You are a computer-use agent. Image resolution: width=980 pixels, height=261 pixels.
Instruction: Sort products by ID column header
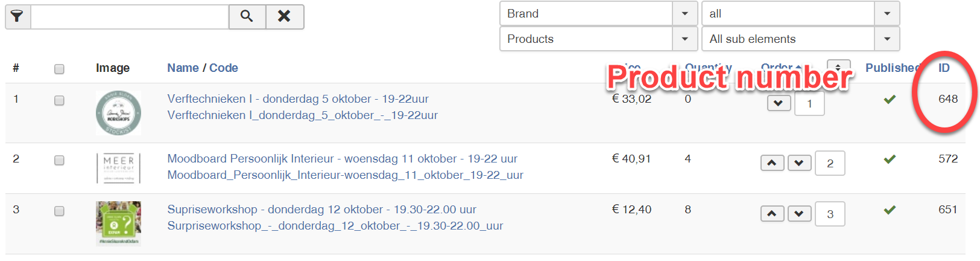pos(944,68)
